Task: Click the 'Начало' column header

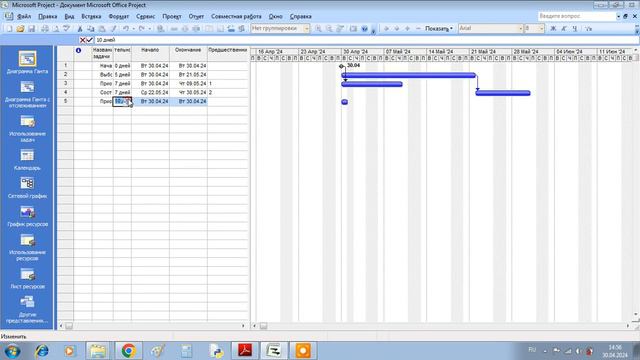Action: click(x=150, y=53)
